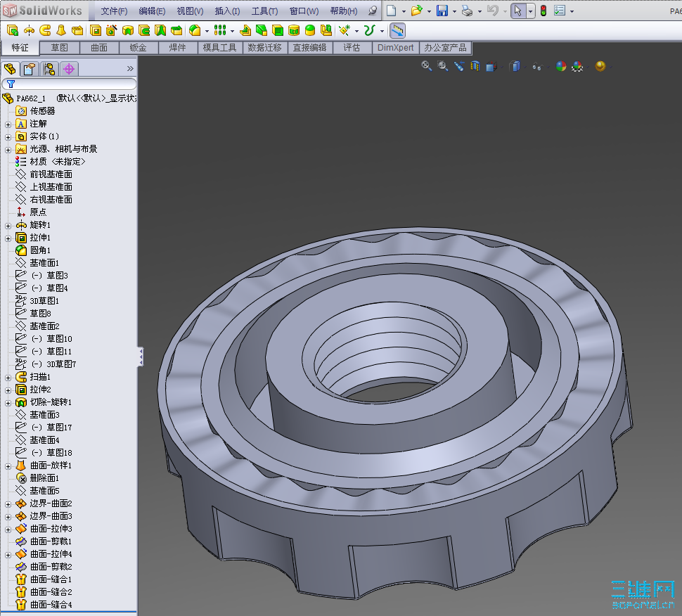Open the 文件(F) menu
Screen dimensions: 682x616
[x=114, y=11]
